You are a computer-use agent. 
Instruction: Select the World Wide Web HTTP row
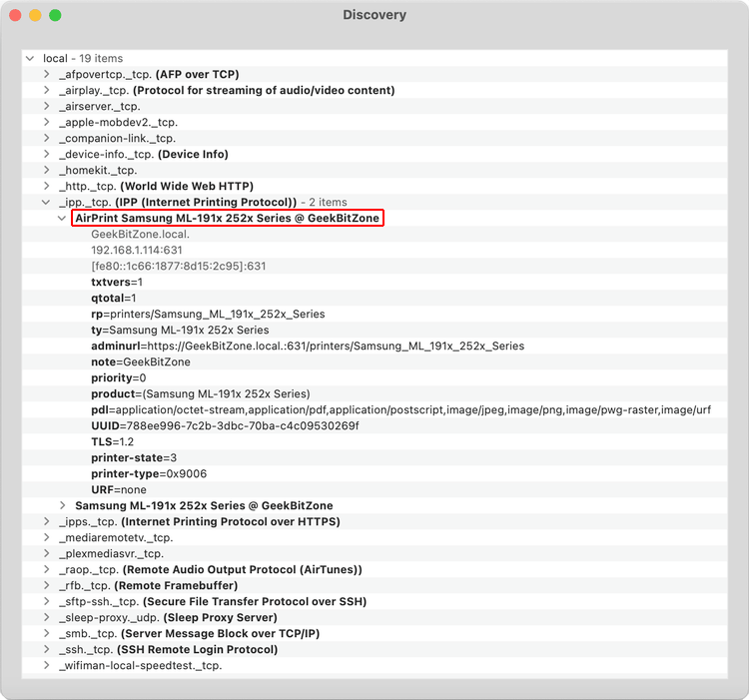point(374,186)
